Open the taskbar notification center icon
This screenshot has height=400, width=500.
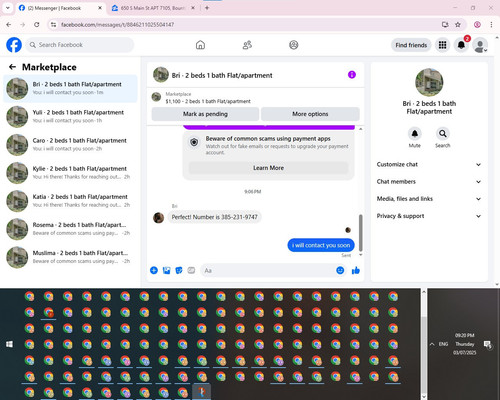[487, 344]
